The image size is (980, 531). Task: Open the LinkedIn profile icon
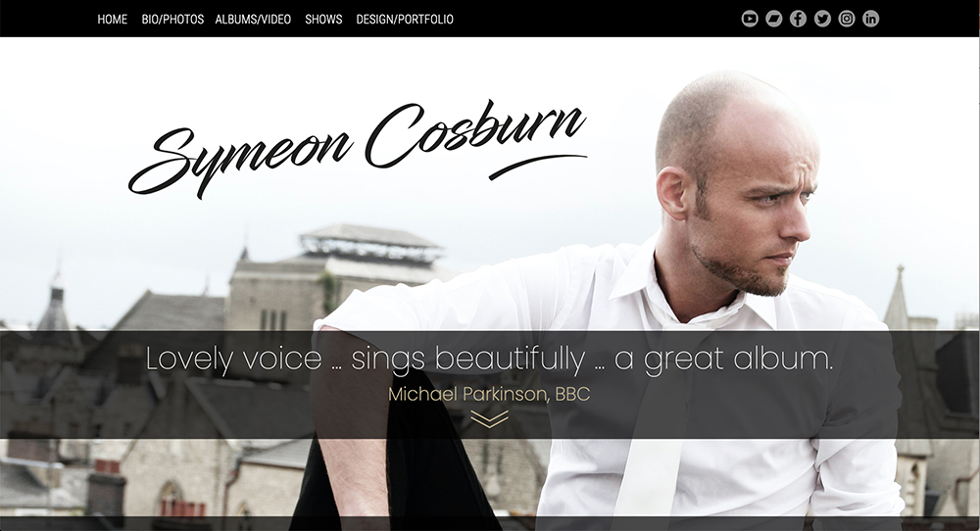point(870,19)
